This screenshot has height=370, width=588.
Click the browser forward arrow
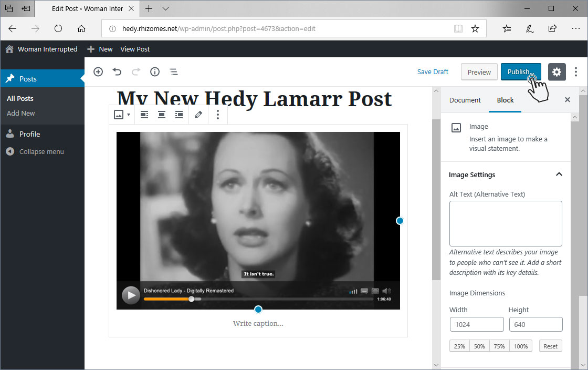(x=35, y=28)
